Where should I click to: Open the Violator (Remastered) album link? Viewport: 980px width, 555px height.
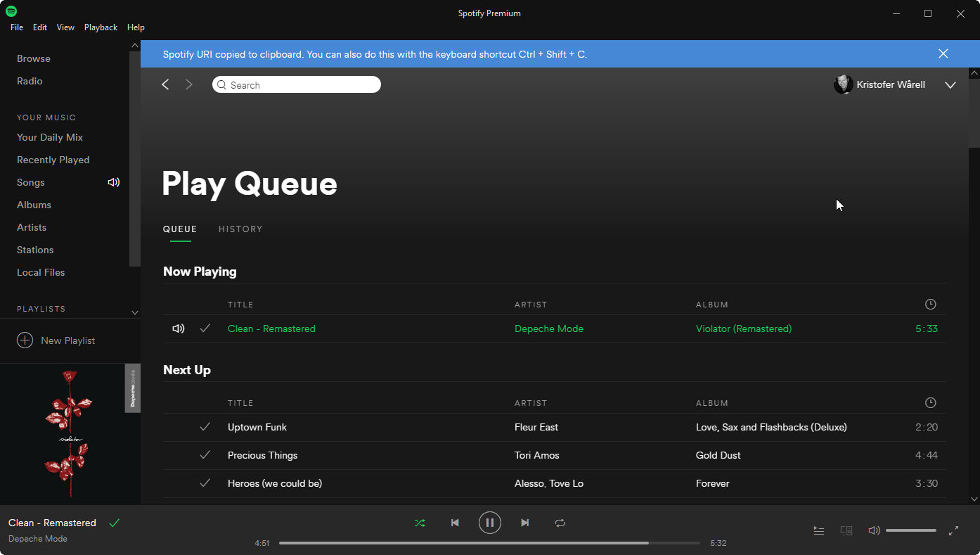tap(744, 328)
